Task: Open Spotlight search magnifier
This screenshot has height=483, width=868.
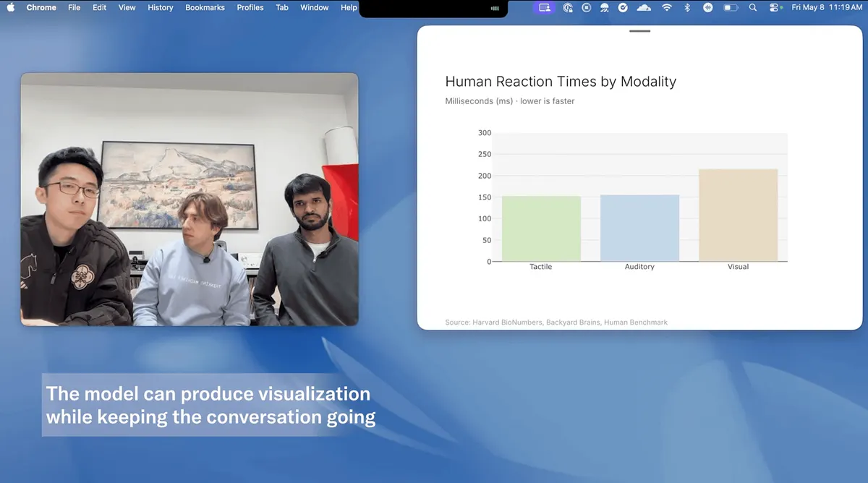Action: [x=753, y=7]
